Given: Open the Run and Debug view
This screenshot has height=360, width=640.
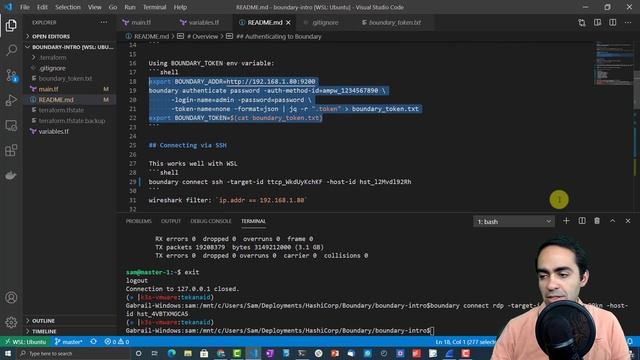Looking at the screenshot, I should tap(11, 100).
